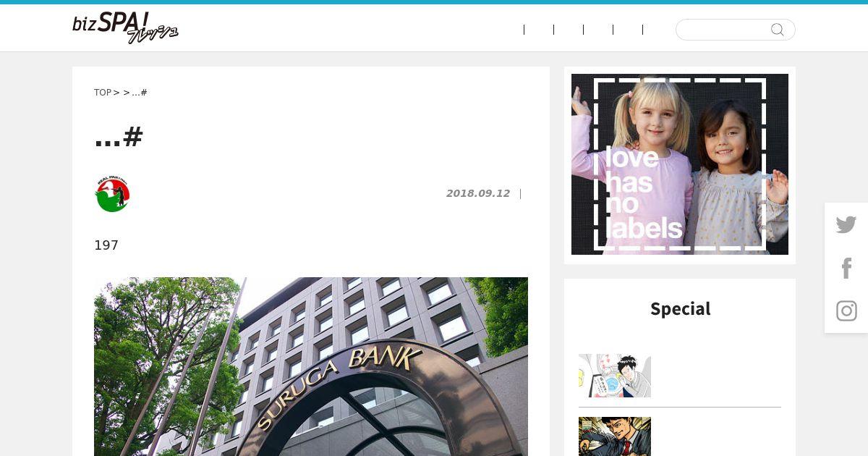
Task: Click the search magnifier icon
Action: [778, 30]
